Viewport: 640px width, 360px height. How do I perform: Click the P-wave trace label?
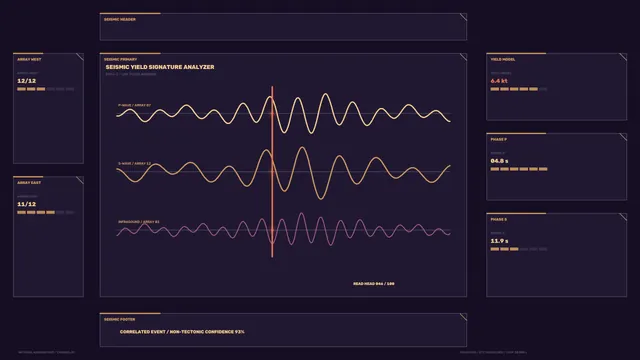pyautogui.click(x=134, y=105)
